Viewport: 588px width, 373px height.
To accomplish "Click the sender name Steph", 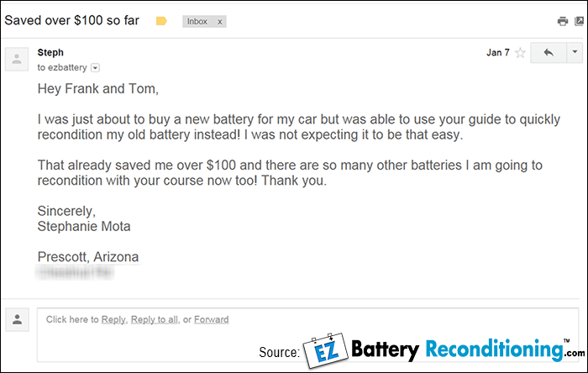I will coord(50,52).
